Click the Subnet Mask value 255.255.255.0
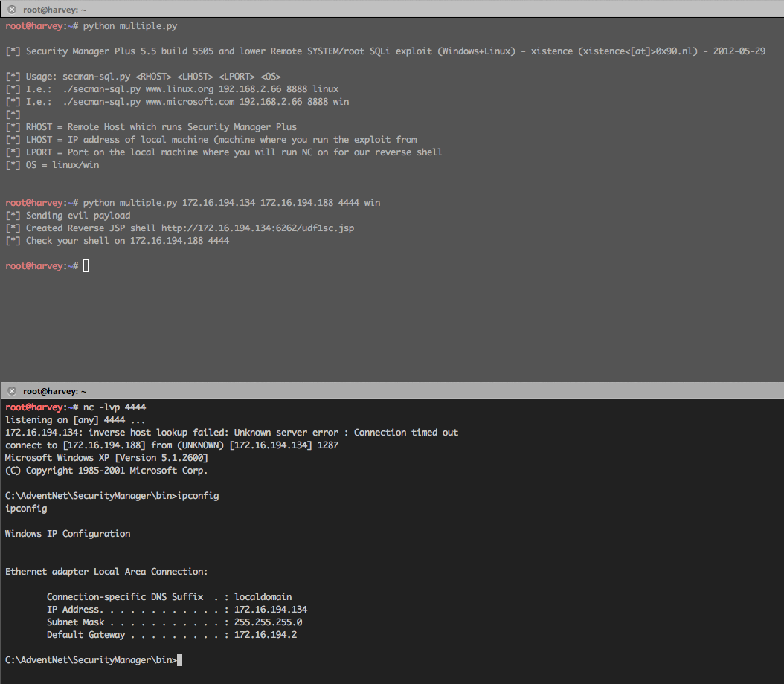 268,622
